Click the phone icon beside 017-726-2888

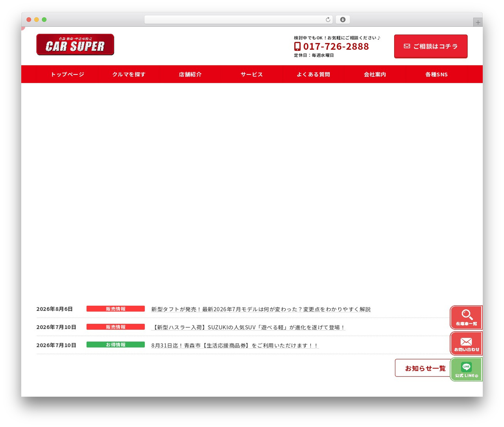(x=297, y=46)
